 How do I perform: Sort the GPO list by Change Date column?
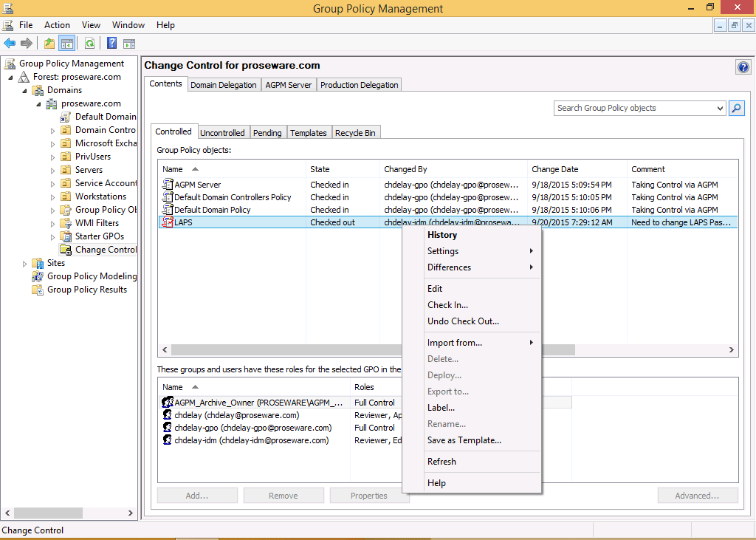coord(555,169)
